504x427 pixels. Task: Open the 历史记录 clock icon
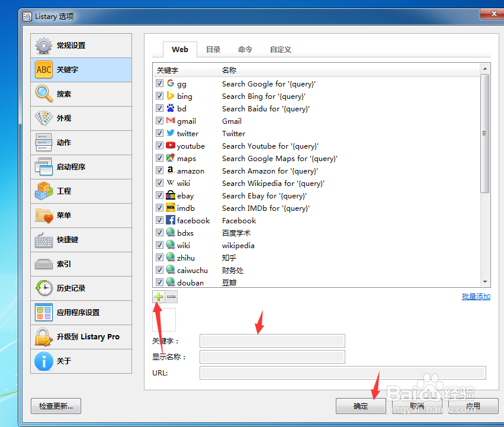[44, 288]
